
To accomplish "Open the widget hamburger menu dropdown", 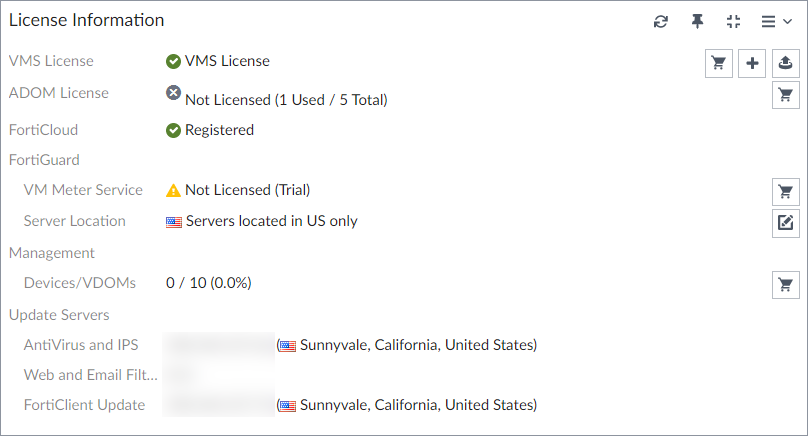I will [776, 21].
